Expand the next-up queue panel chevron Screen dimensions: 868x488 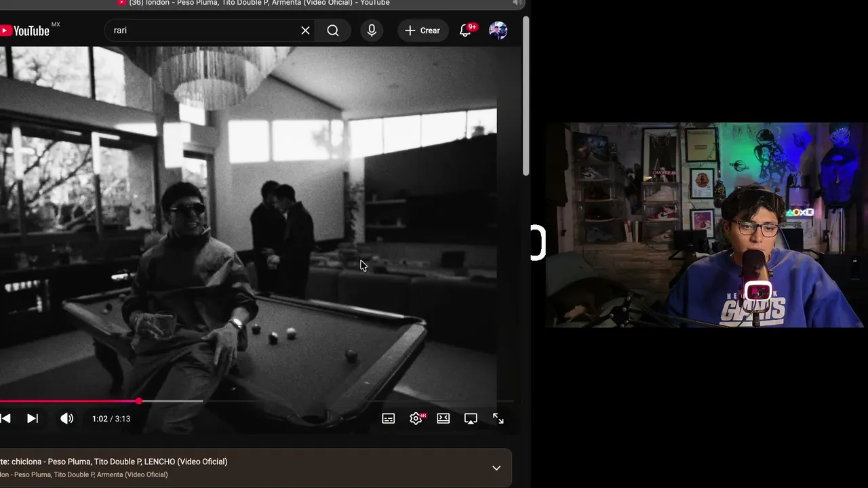(496, 468)
